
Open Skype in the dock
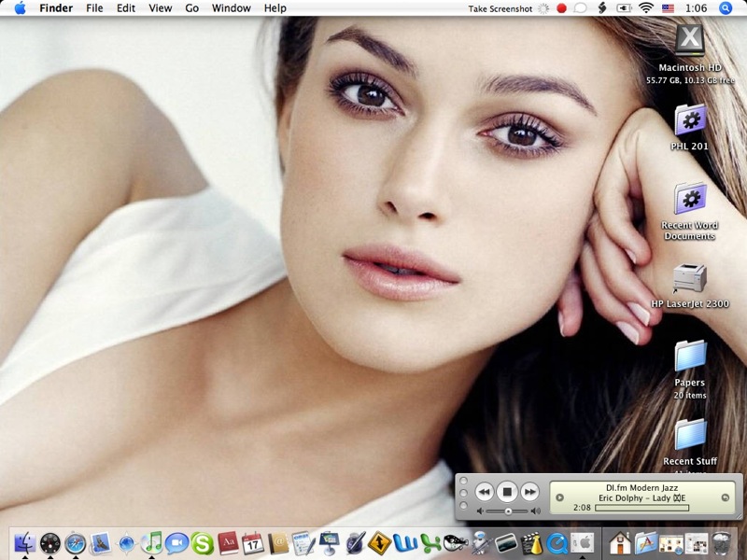pyautogui.click(x=203, y=542)
